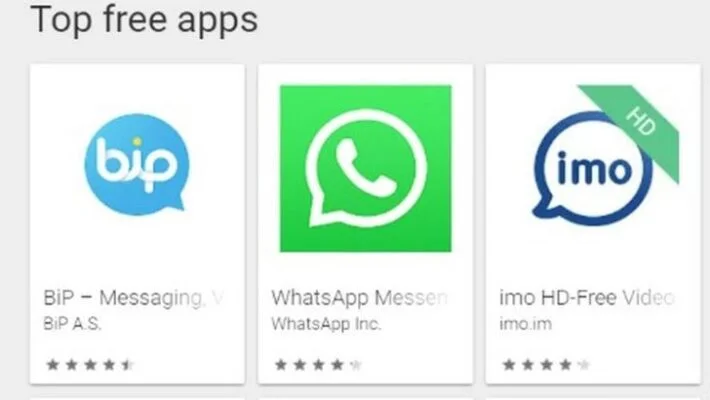Image resolution: width=710 pixels, height=400 pixels.
Task: Select the WhatsApp Messenger title
Action: 360,298
